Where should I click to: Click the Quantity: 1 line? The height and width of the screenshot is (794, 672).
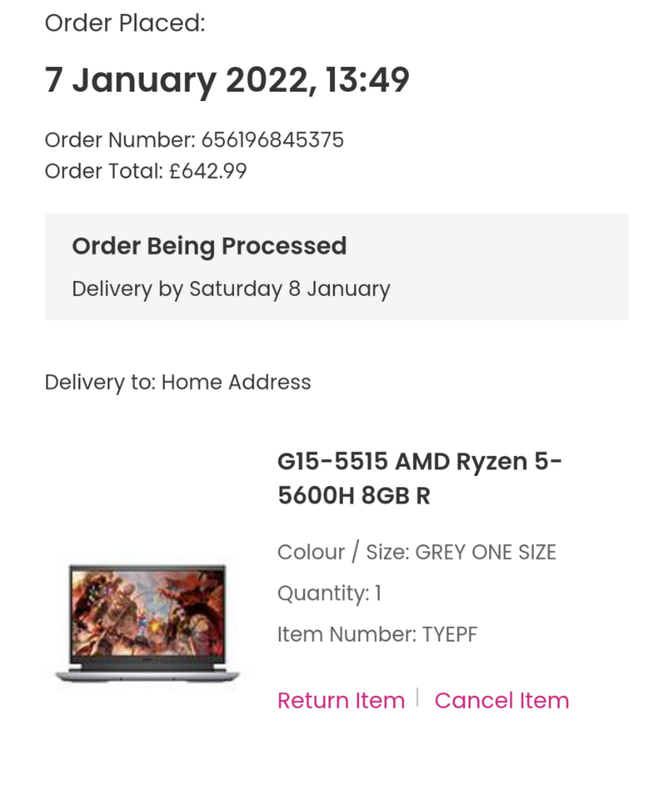329,593
